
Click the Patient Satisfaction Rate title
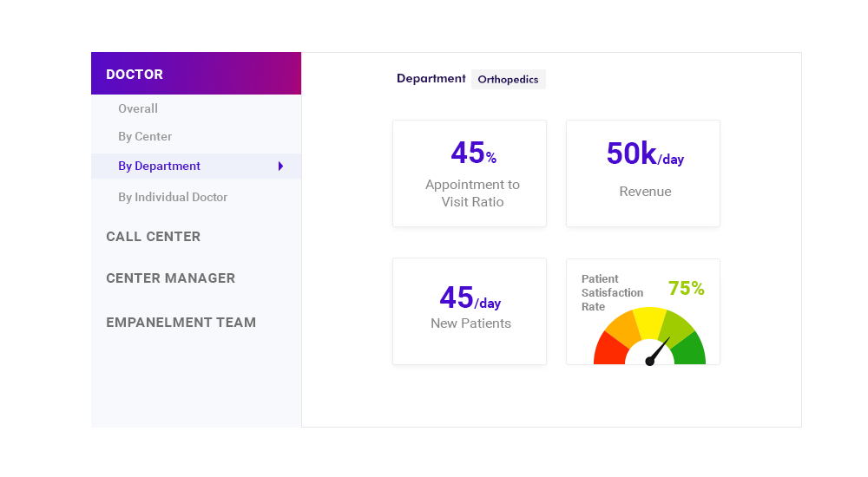[x=612, y=292]
